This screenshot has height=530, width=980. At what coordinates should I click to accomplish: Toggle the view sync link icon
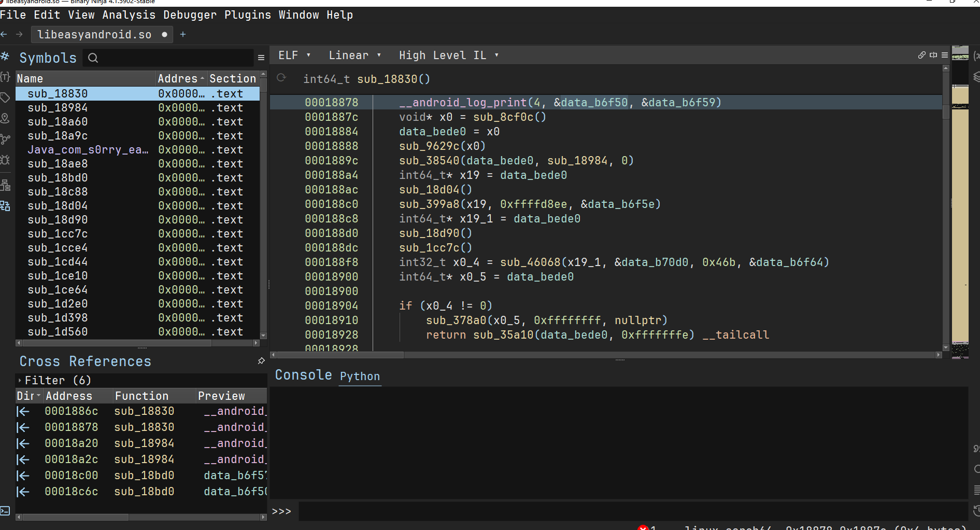coord(921,55)
